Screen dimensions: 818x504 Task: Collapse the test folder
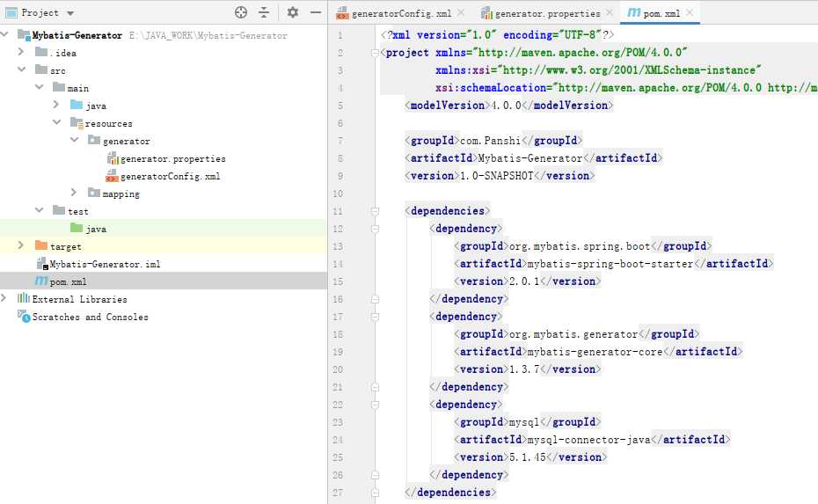pos(39,210)
